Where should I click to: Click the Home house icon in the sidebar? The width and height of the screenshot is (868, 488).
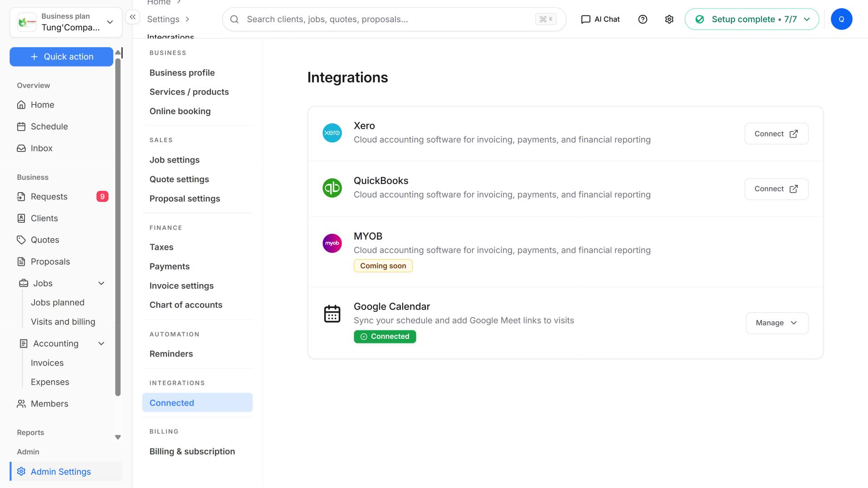point(21,105)
